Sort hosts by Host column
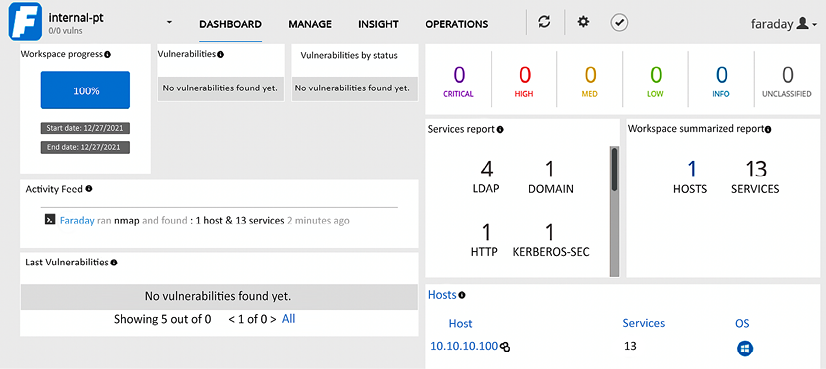 coord(460,323)
